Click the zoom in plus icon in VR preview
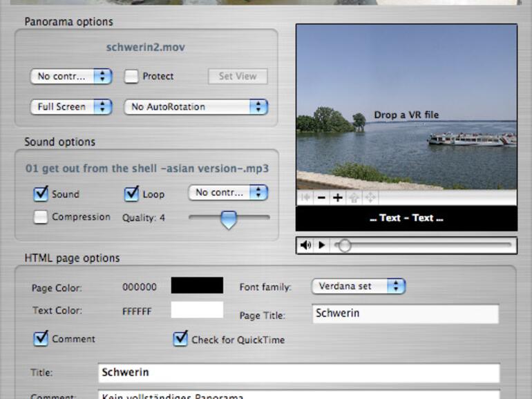532x399 pixels. tap(337, 197)
